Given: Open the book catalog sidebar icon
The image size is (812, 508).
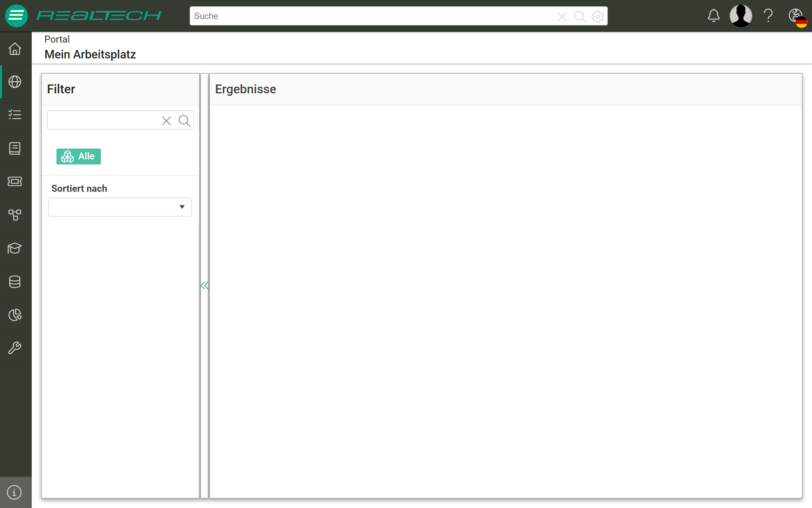Looking at the screenshot, I should tap(15, 148).
